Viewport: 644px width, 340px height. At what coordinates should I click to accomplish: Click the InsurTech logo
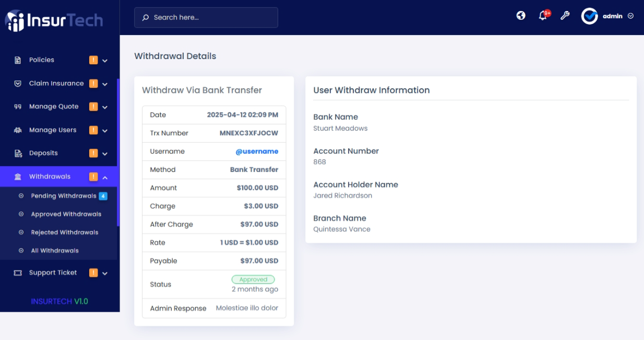pos(54,20)
